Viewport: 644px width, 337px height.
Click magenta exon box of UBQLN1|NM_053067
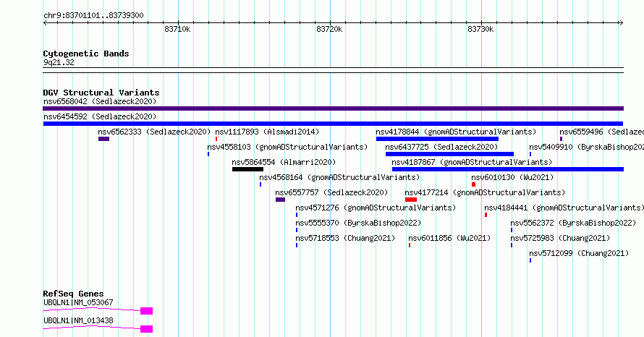click(x=147, y=311)
